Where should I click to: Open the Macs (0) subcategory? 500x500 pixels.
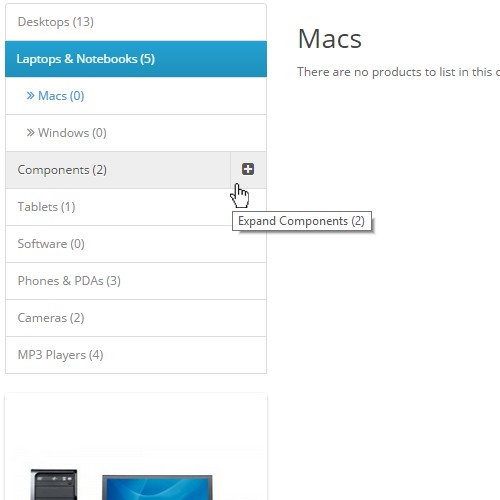136,96
